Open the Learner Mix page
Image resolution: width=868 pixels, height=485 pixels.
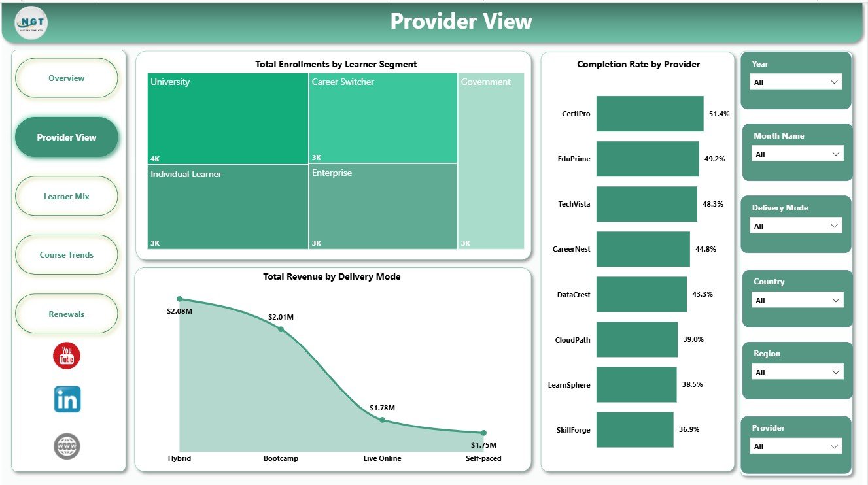[x=67, y=196]
